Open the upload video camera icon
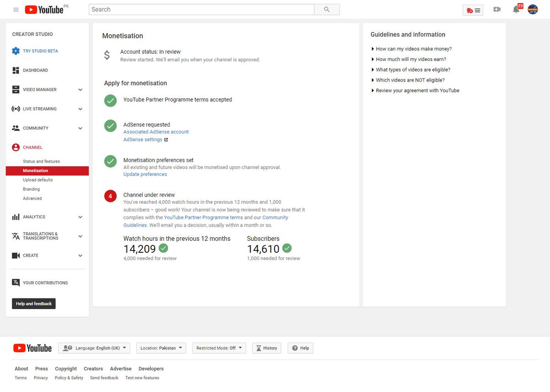550x392 pixels. (497, 10)
